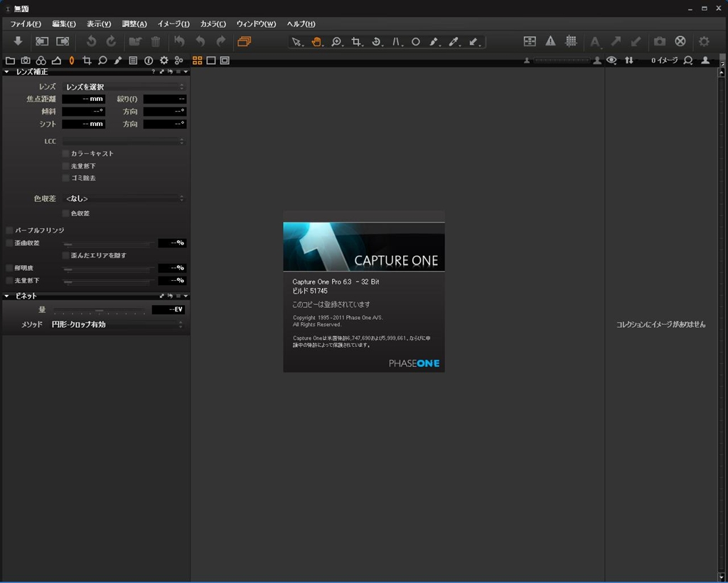Select the Crop tool in the cursor toolbar
This screenshot has height=583, width=728.
pos(355,41)
